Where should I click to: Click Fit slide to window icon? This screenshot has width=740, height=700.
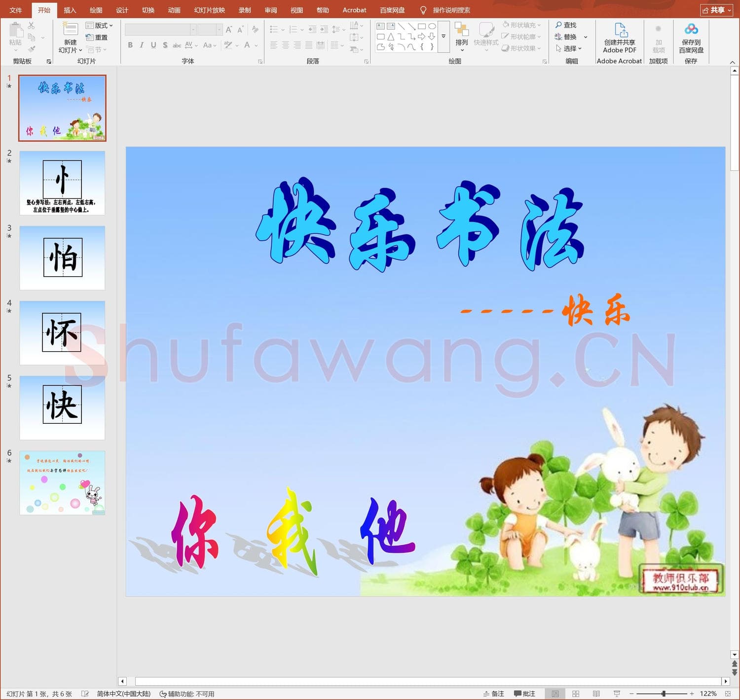click(728, 694)
